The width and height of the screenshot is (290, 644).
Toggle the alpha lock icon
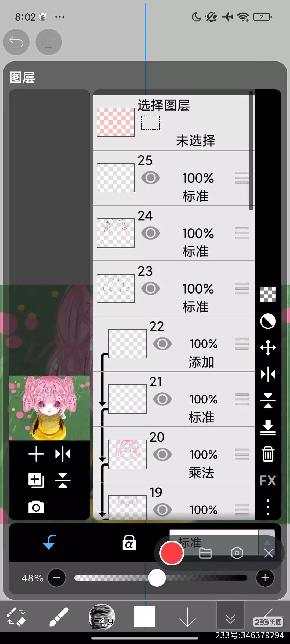[129, 542]
